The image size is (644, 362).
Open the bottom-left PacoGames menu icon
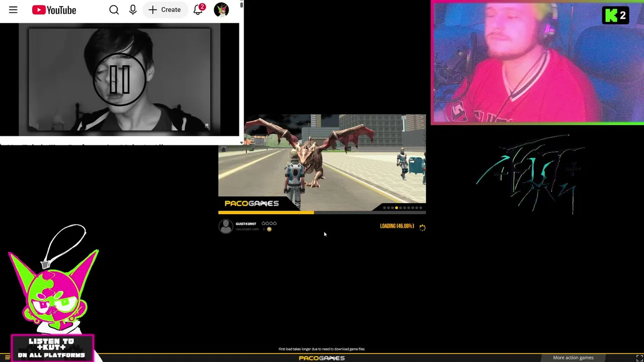click(x=7, y=357)
